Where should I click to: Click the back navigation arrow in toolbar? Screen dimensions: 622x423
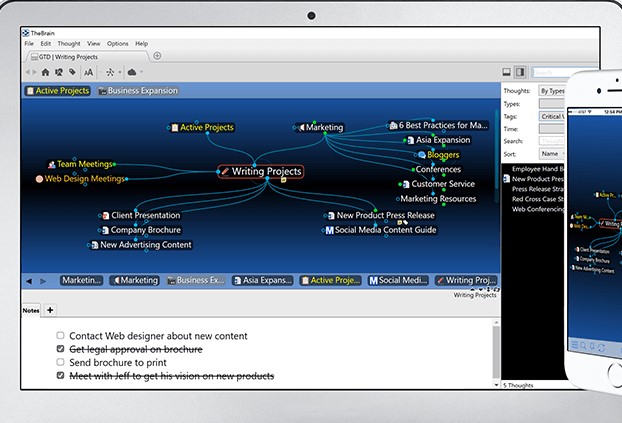coord(28,72)
